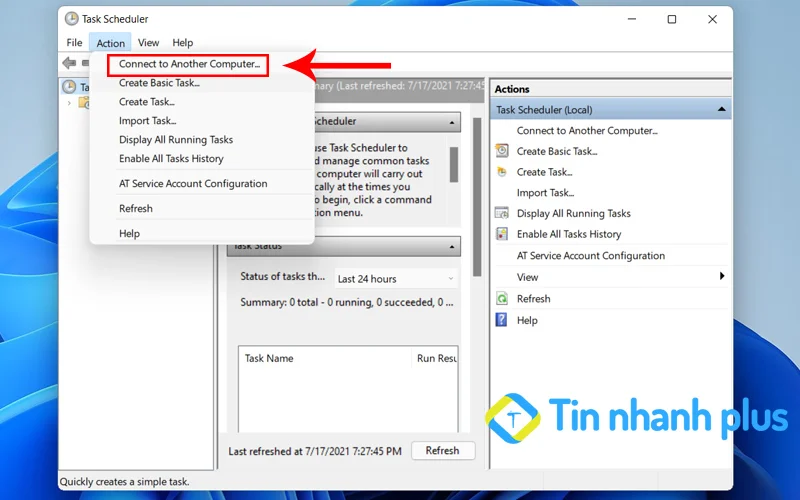This screenshot has width=800, height=500.
Task: Open the Help menu in menu bar
Action: coord(182,43)
